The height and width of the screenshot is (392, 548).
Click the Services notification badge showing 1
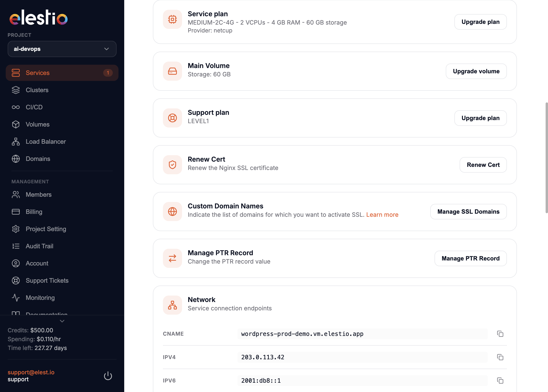pos(108,73)
